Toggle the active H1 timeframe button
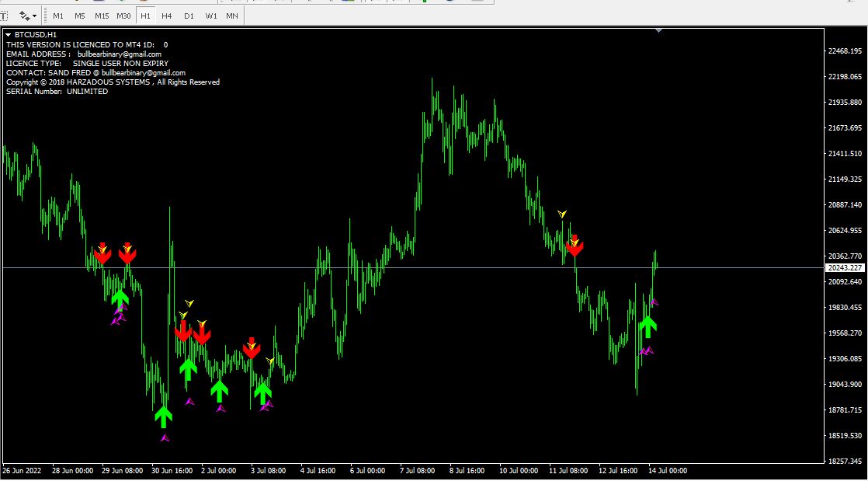This screenshot has height=481, width=868. (x=146, y=16)
